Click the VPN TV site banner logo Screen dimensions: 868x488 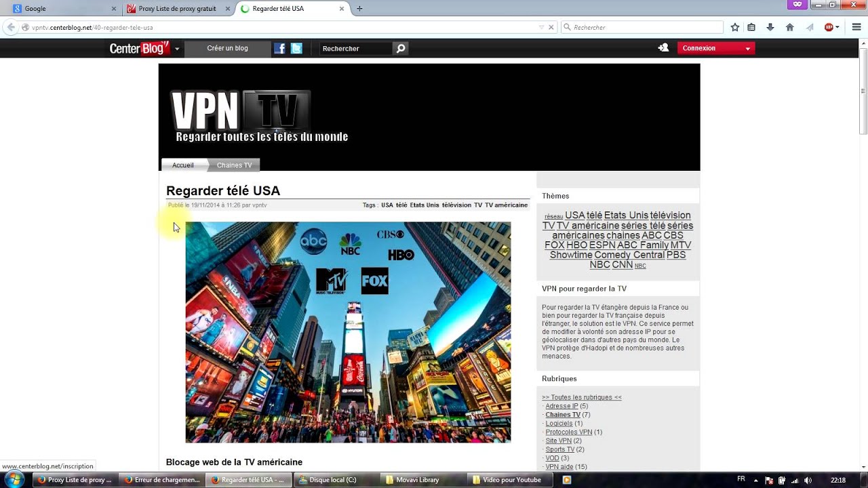coord(258,117)
